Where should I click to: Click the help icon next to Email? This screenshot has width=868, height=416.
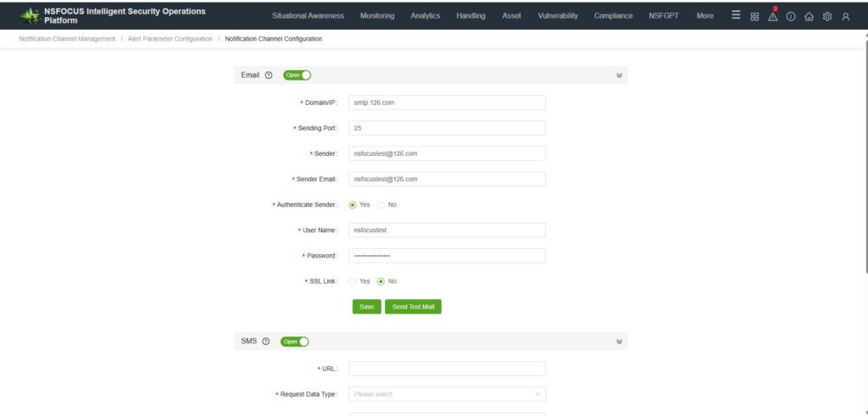point(269,75)
